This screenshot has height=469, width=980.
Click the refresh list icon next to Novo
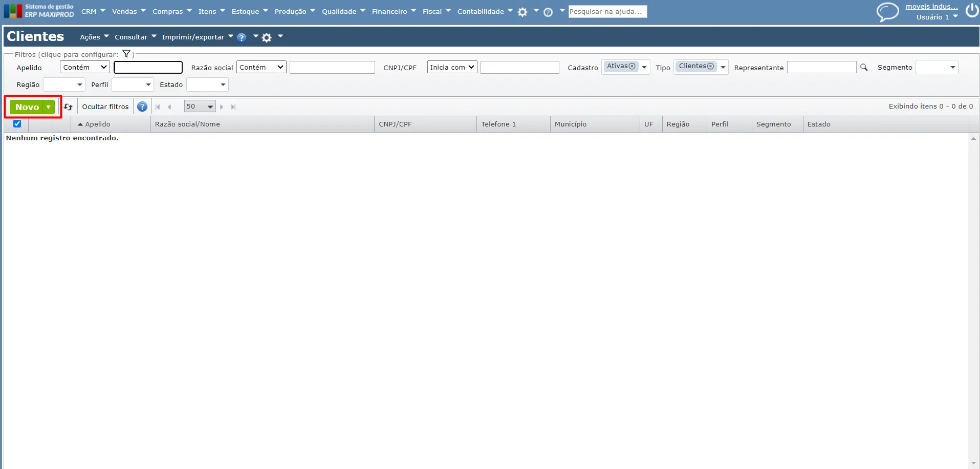[x=68, y=107]
